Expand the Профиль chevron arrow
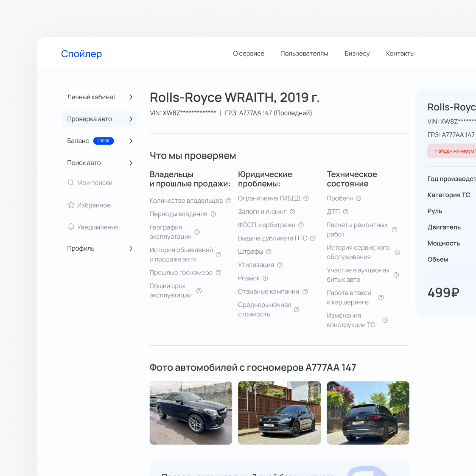 tap(131, 248)
